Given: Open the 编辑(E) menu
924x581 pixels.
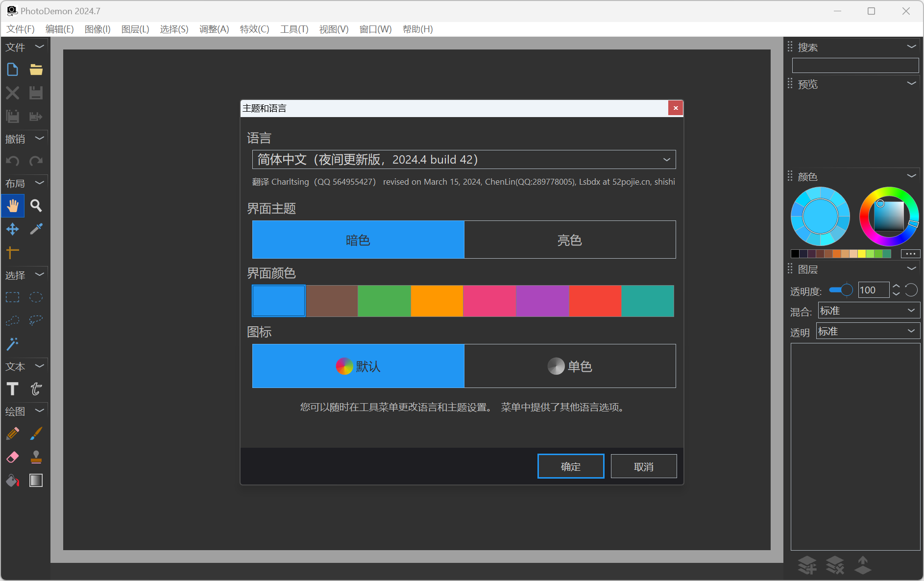Looking at the screenshot, I should (x=60, y=29).
